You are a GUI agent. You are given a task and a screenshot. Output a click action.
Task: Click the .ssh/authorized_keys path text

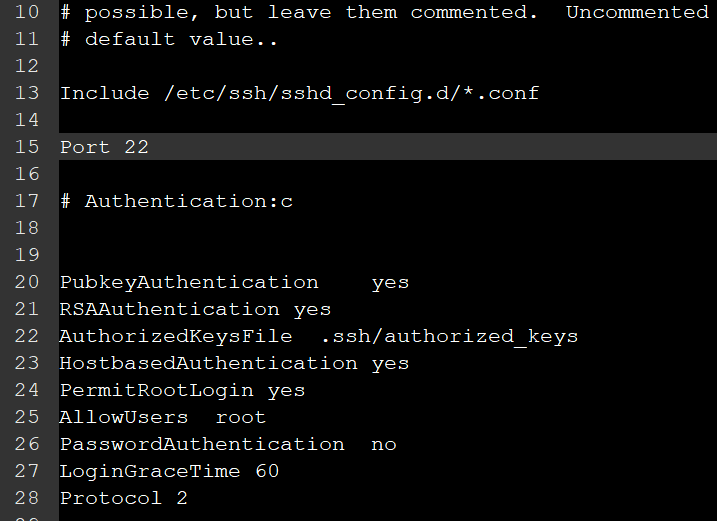click(x=449, y=336)
